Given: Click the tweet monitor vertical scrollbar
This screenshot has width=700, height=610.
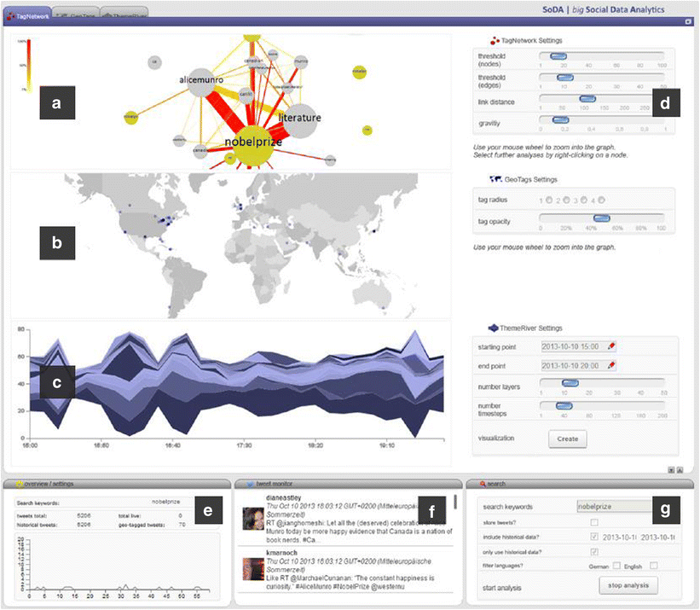Looking at the screenshot, I should [x=455, y=502].
